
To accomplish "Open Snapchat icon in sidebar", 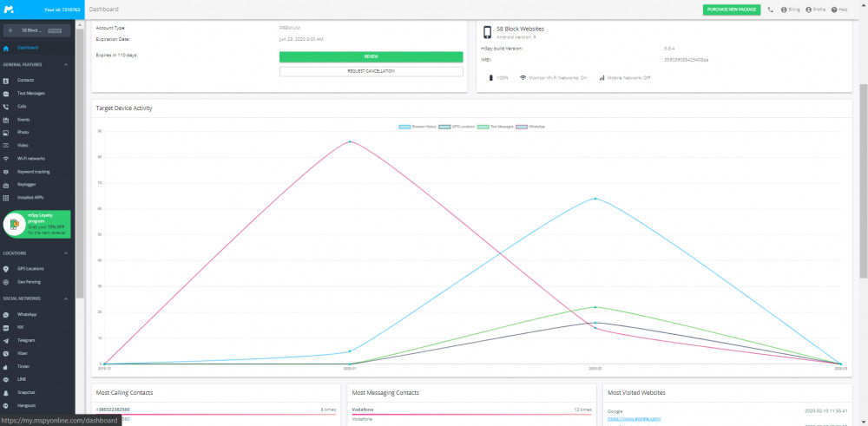I will pos(6,393).
